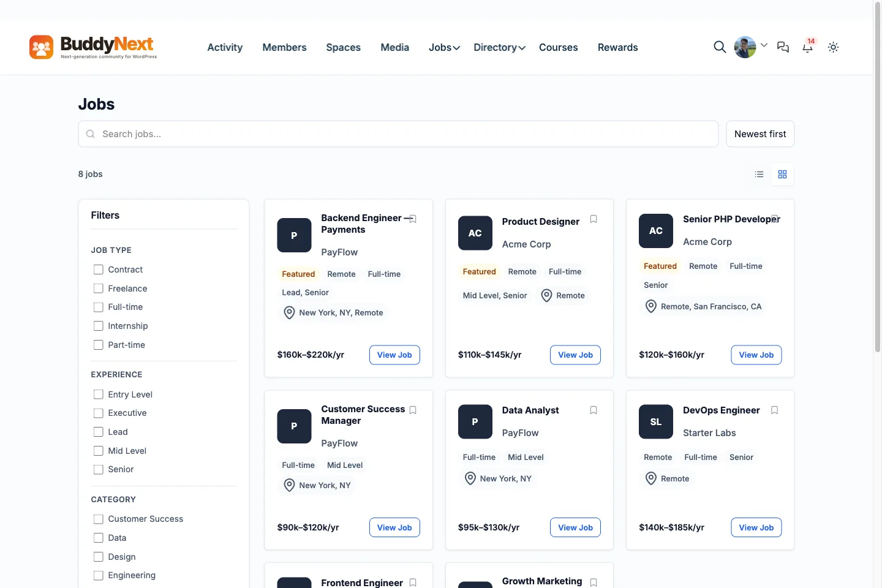Click the Acme Corp logo on Product Designer card
Viewport: 882px width, 588px height.
point(475,233)
